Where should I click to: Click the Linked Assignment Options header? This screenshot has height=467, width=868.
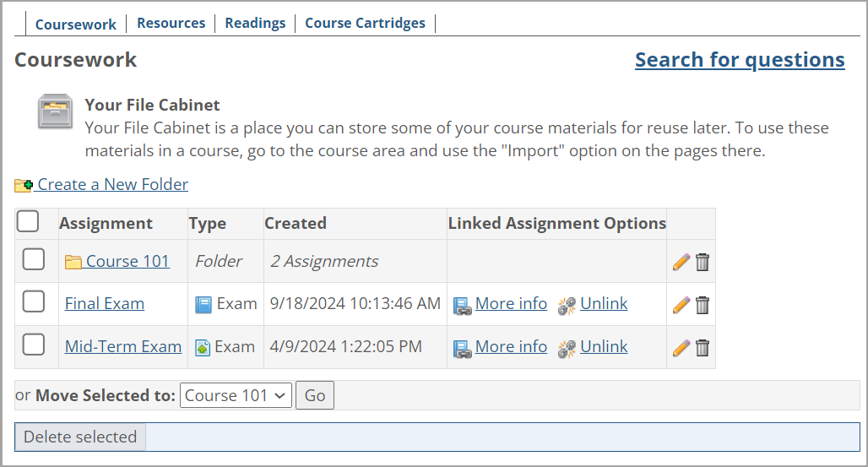click(557, 223)
